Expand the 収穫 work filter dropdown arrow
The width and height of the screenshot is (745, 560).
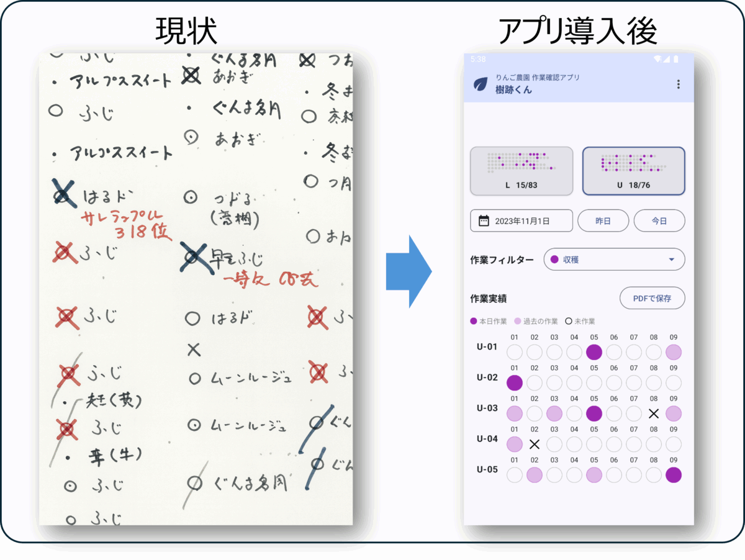tap(671, 260)
